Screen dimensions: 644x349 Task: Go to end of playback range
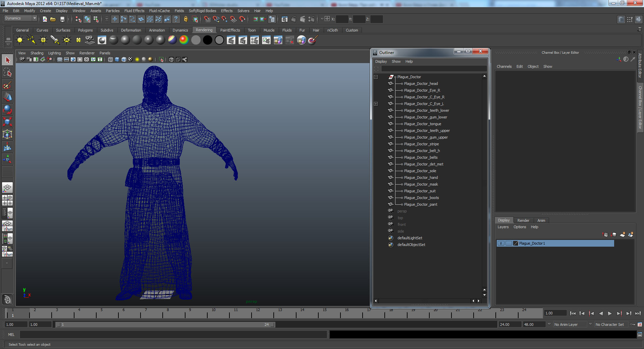point(638,313)
